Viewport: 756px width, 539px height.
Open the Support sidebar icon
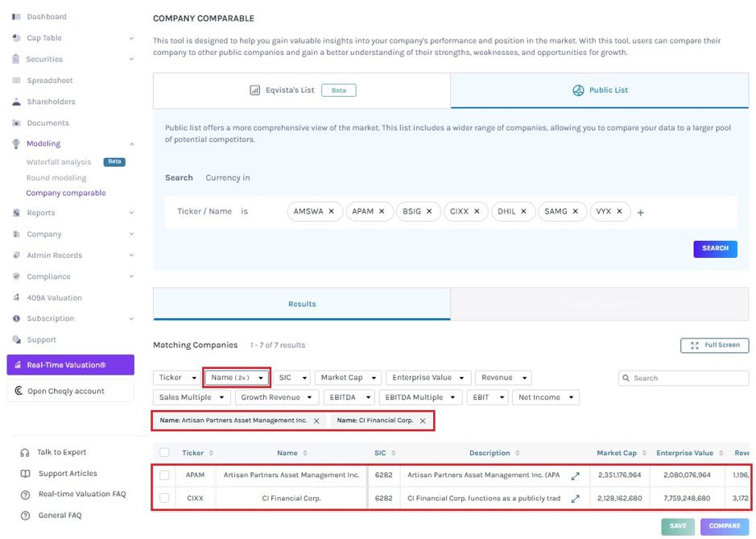click(x=16, y=339)
